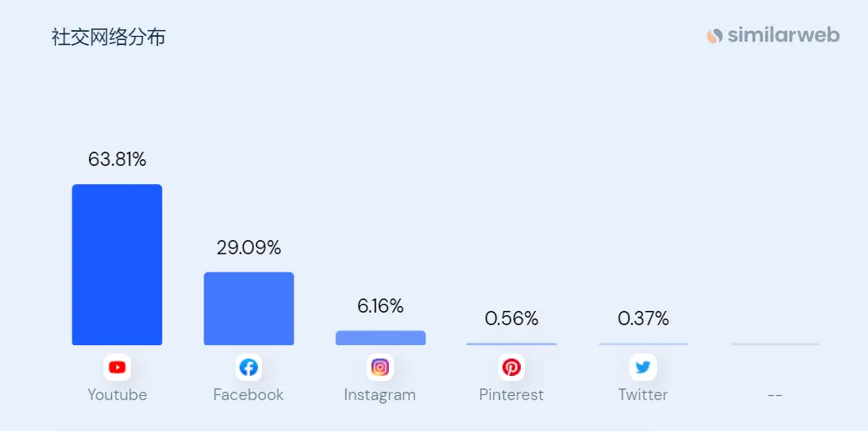The image size is (868, 431).
Task: Click the Youtube play icon
Action: [117, 368]
